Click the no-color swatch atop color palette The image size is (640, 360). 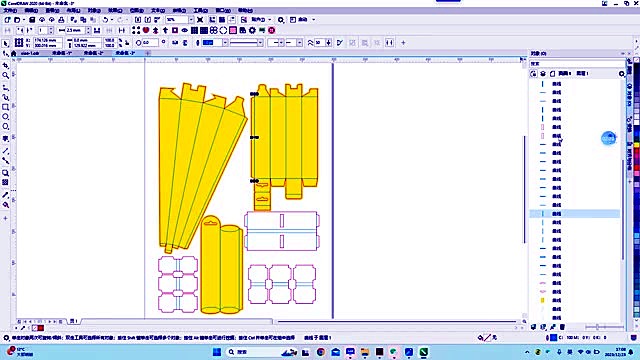pos(637,60)
